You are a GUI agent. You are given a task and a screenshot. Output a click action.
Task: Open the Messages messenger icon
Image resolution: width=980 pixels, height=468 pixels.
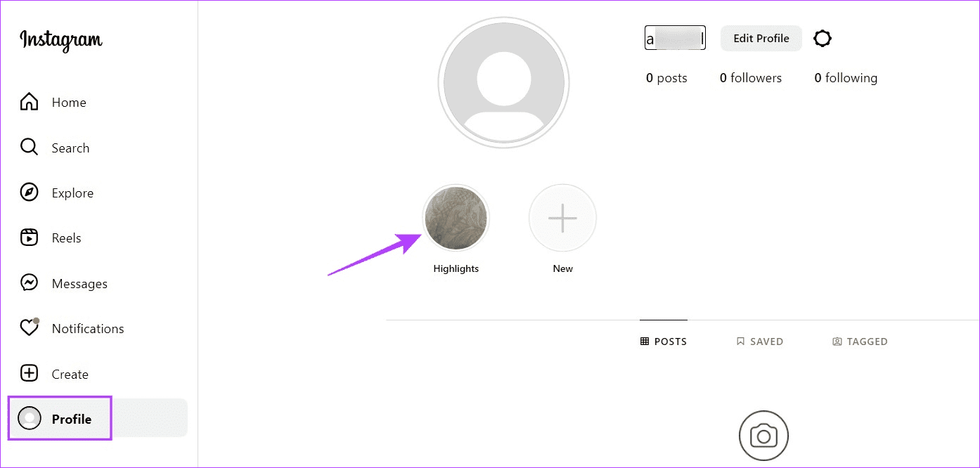29,283
